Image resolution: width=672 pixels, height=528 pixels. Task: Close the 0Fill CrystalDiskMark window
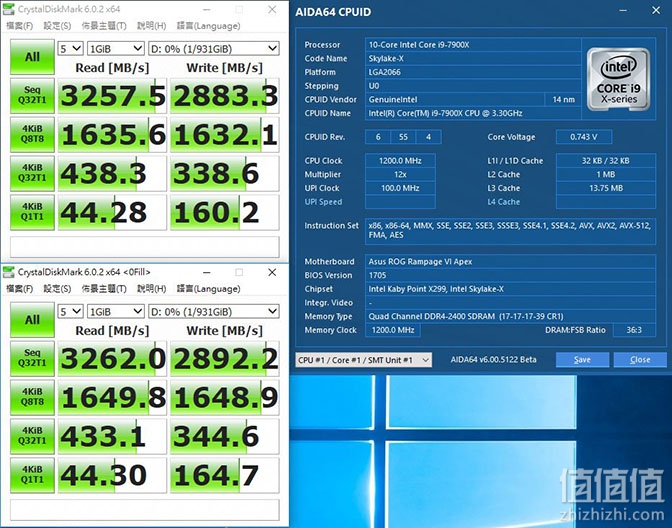272,272
